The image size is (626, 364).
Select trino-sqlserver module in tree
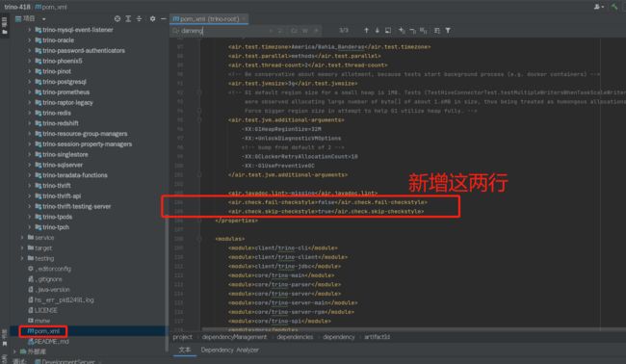(63, 165)
